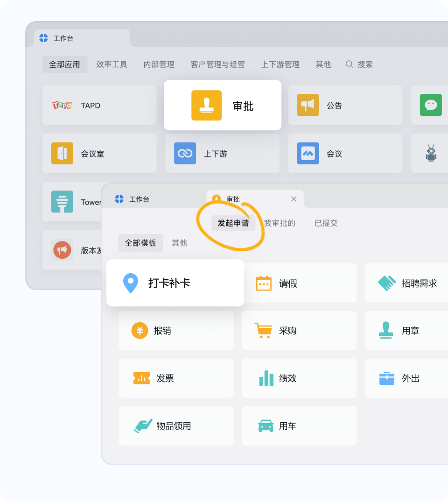The width and height of the screenshot is (448, 503).
Task: Click the 打卡补卡 location pin icon
Action: 130,283
